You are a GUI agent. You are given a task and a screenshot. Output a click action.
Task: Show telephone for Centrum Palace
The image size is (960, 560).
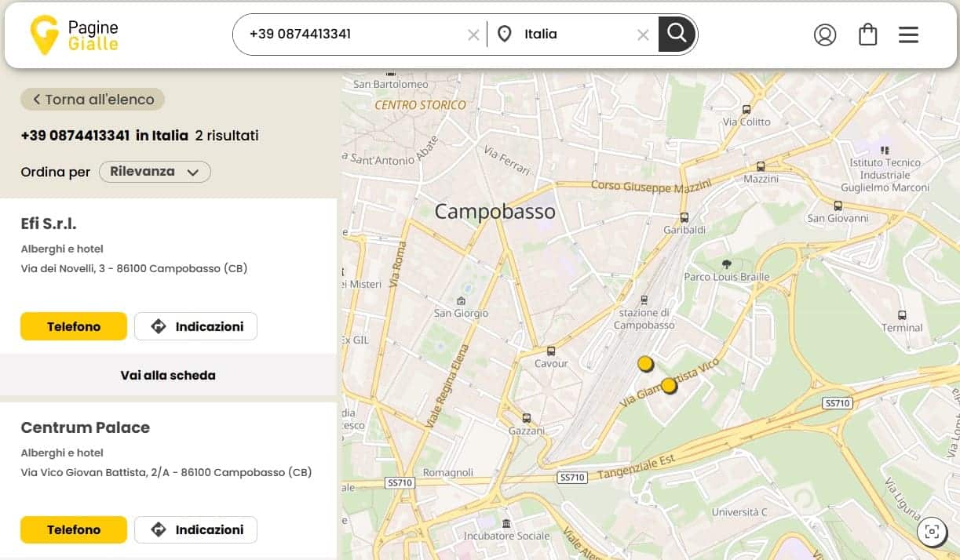click(x=74, y=529)
